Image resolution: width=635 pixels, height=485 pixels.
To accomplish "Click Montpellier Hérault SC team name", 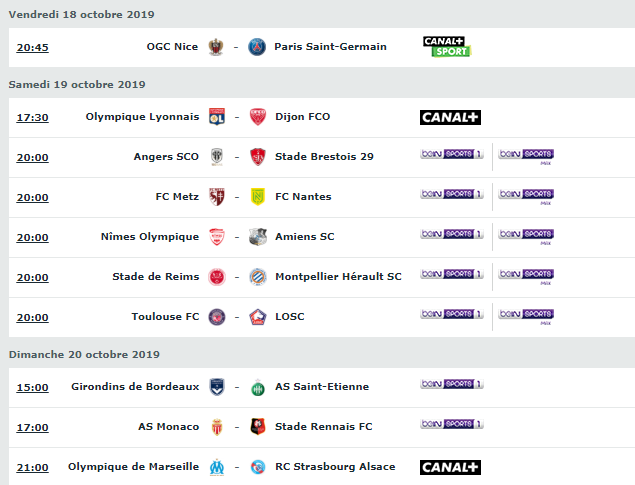I will [338, 277].
